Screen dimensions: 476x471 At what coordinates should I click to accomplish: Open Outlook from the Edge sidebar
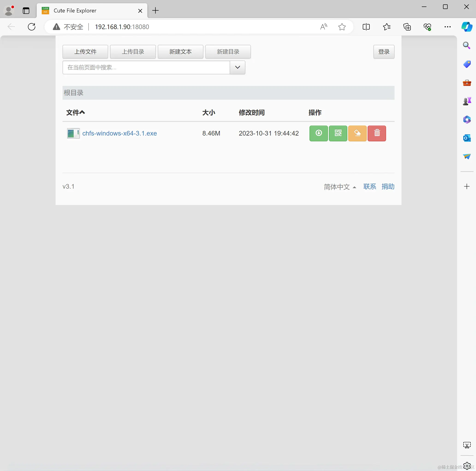coord(467,138)
